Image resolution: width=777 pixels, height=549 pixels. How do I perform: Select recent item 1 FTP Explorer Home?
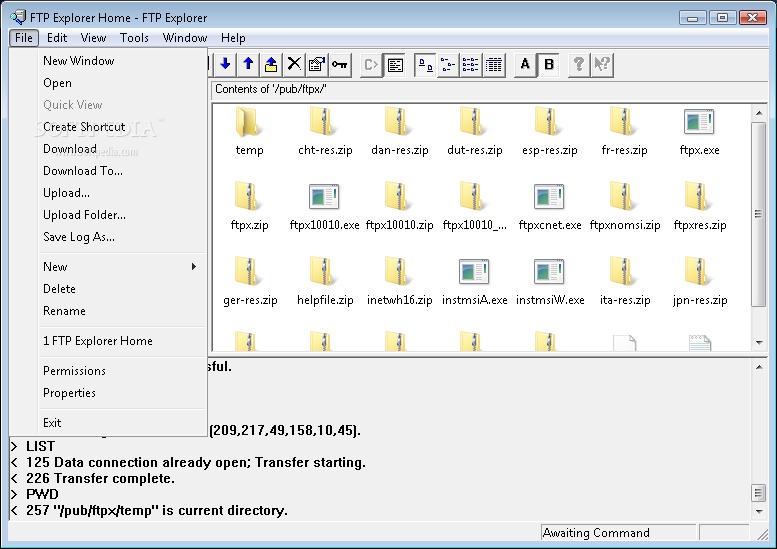tap(122, 341)
